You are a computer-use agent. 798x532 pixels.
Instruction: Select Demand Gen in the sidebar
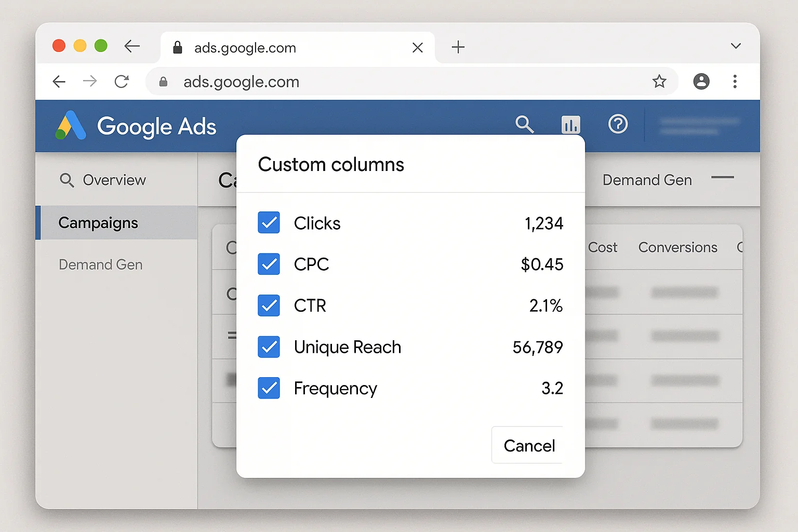[x=100, y=264]
